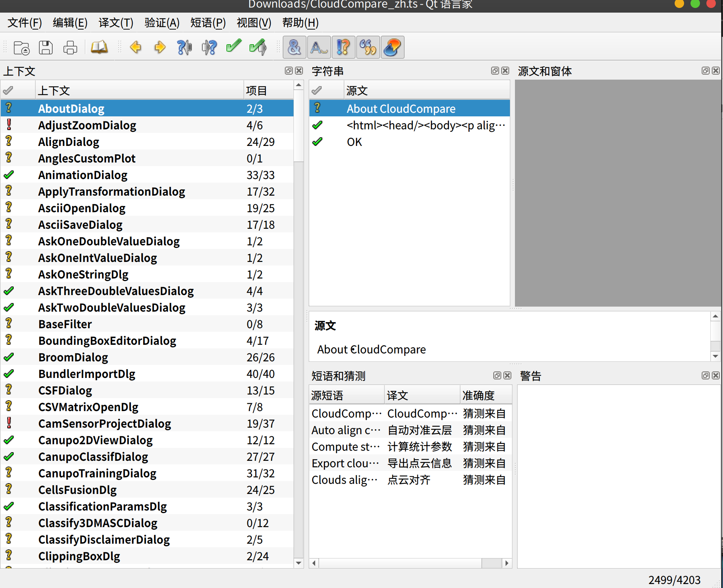Sort strings by 源文 column header

(427, 90)
